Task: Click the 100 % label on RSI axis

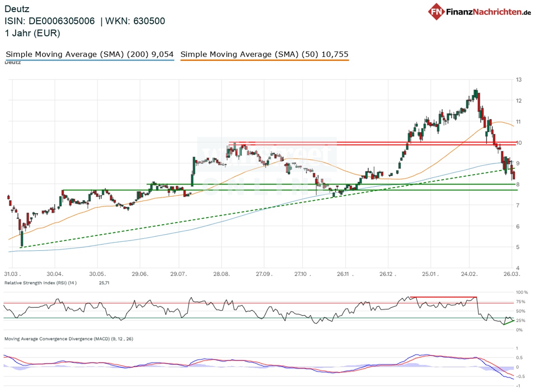Action: click(522, 292)
